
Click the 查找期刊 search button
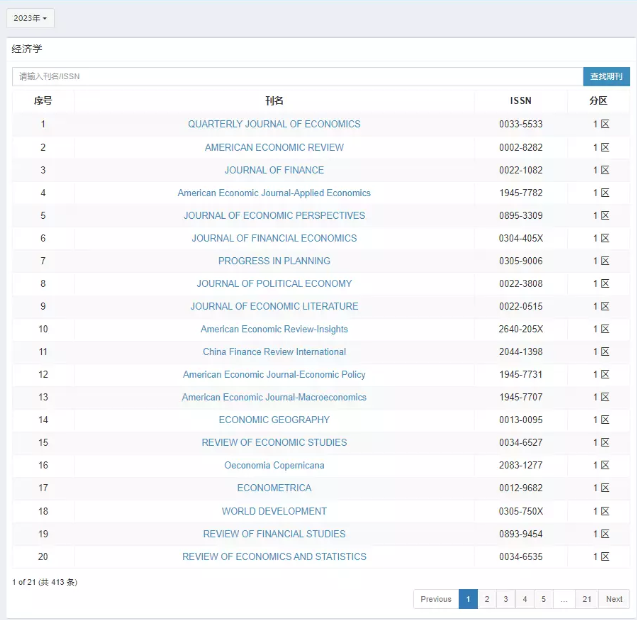coord(606,76)
